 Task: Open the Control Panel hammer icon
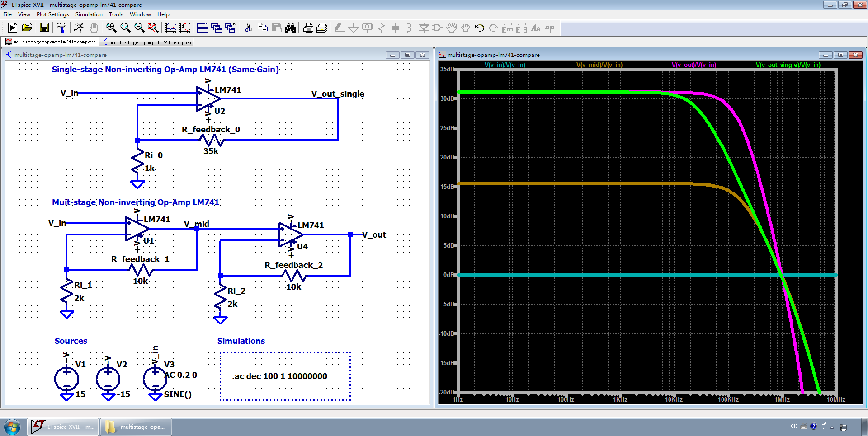click(61, 28)
